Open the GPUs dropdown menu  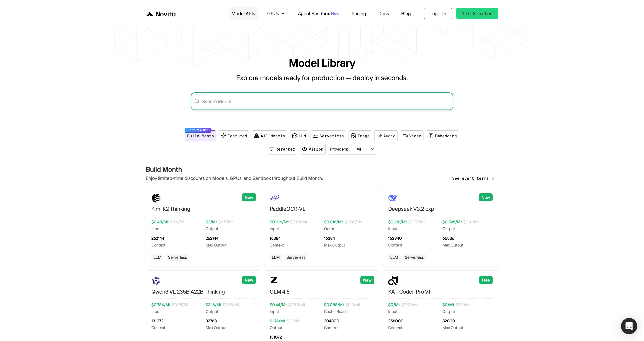tap(276, 14)
